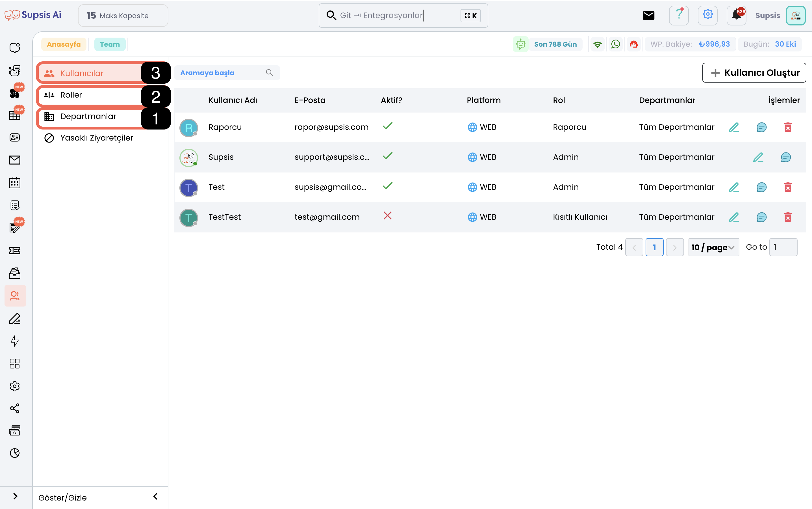
Task: Click the edit pencil icon for Raporcu
Action: 734,127
